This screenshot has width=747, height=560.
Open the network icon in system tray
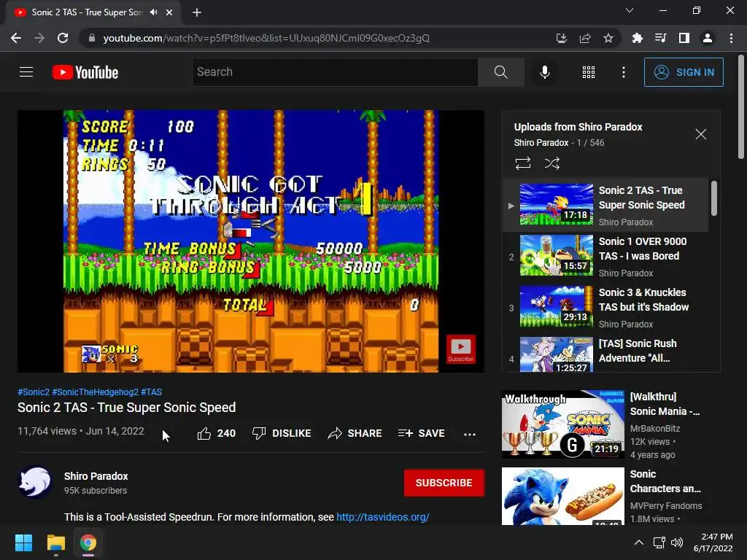(659, 542)
